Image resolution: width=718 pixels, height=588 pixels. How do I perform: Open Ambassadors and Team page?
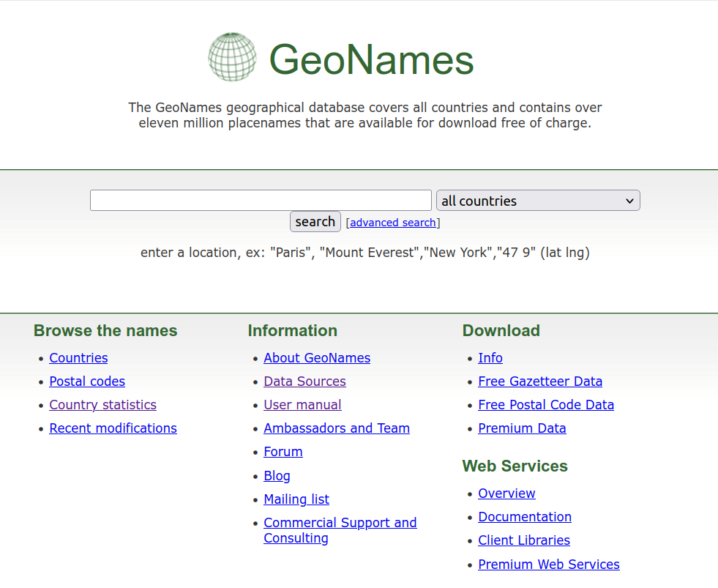pyautogui.click(x=337, y=428)
